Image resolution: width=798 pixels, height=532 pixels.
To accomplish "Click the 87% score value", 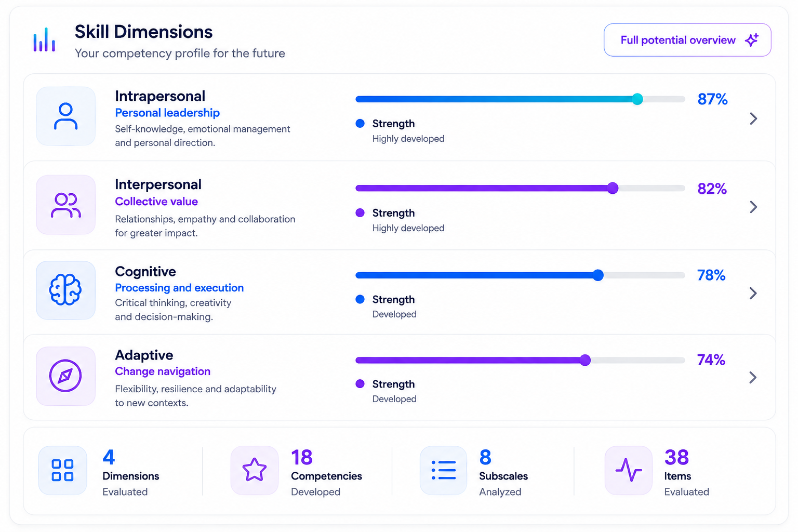I will click(712, 99).
